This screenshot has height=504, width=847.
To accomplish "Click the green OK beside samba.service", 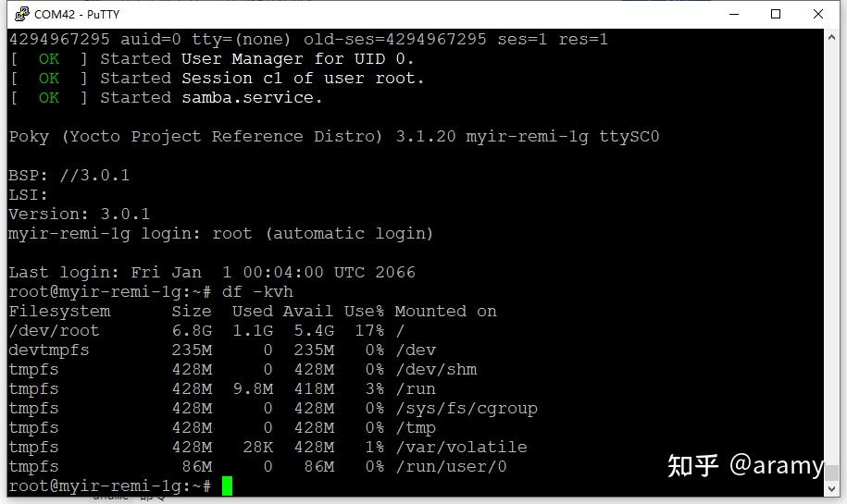I will (x=49, y=98).
